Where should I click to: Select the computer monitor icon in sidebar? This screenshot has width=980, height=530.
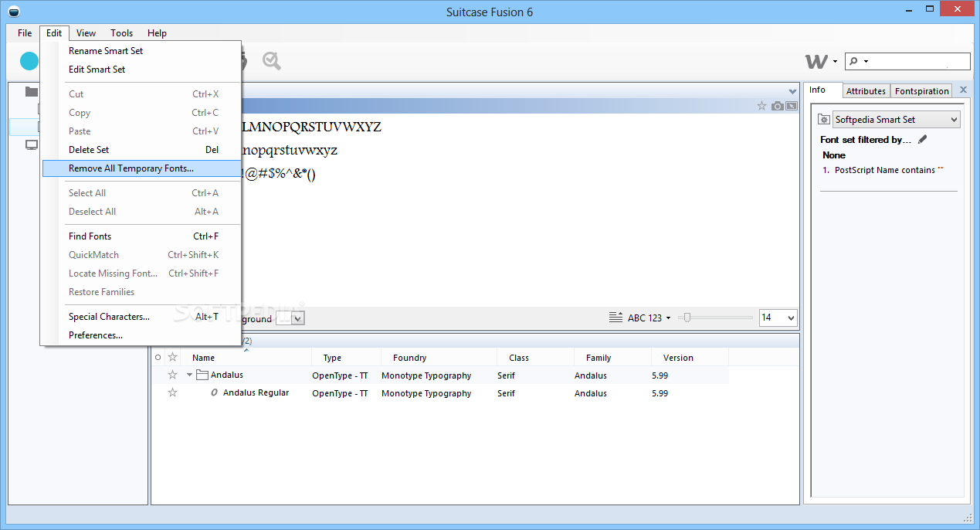(x=32, y=144)
